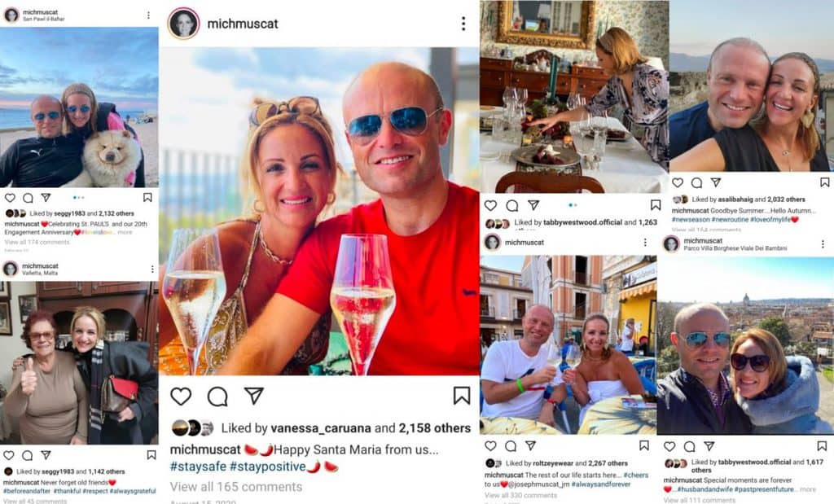The image size is (834, 504).
Task: Share the Goodbye Summer post
Action: click(716, 182)
